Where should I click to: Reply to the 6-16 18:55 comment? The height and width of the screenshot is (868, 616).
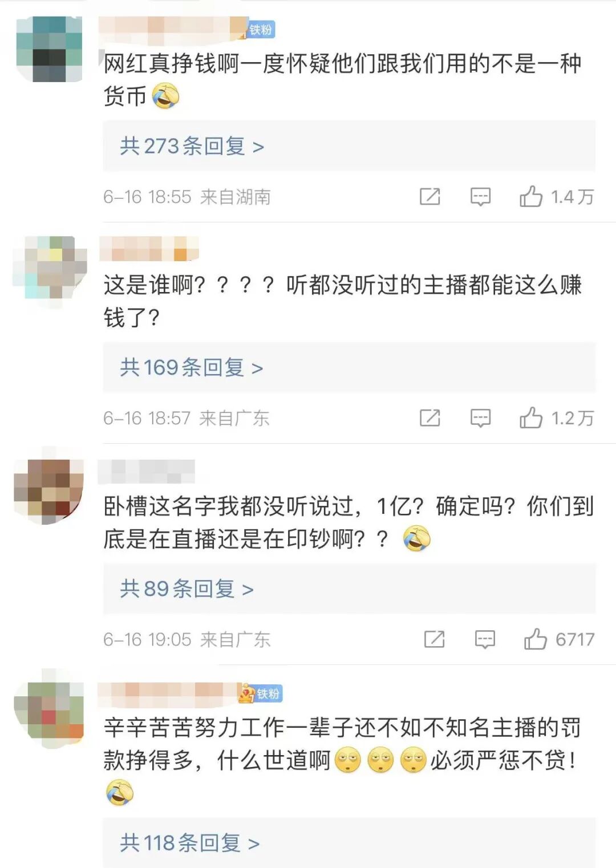coord(480,197)
